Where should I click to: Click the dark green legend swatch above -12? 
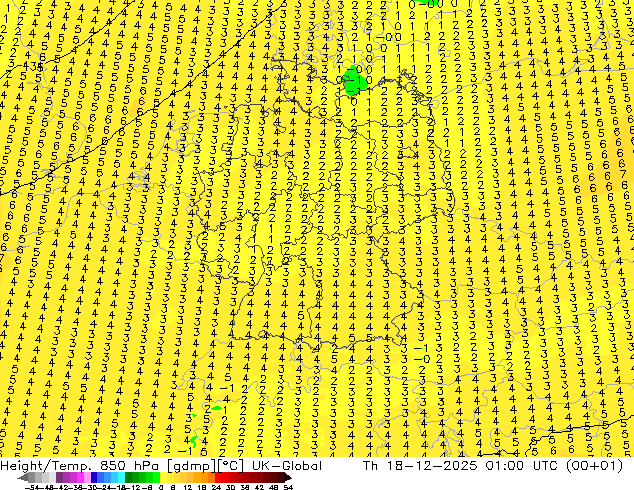coord(129,478)
